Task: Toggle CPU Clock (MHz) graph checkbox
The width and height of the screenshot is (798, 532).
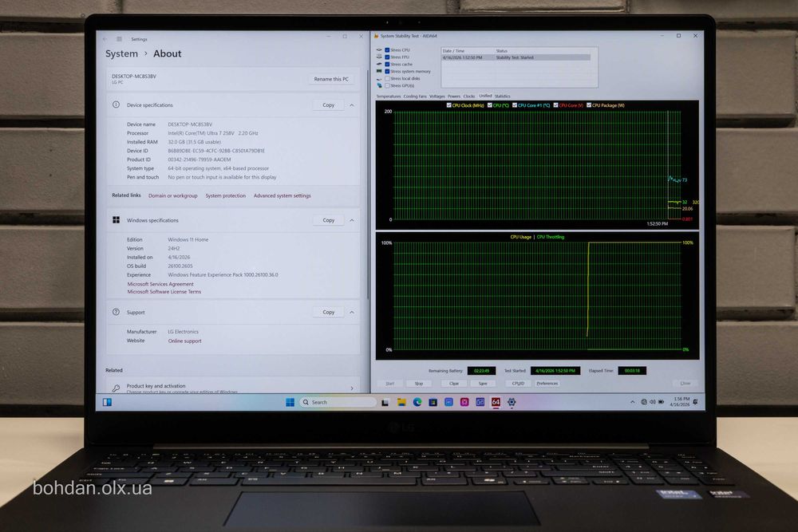Action: 448,105
